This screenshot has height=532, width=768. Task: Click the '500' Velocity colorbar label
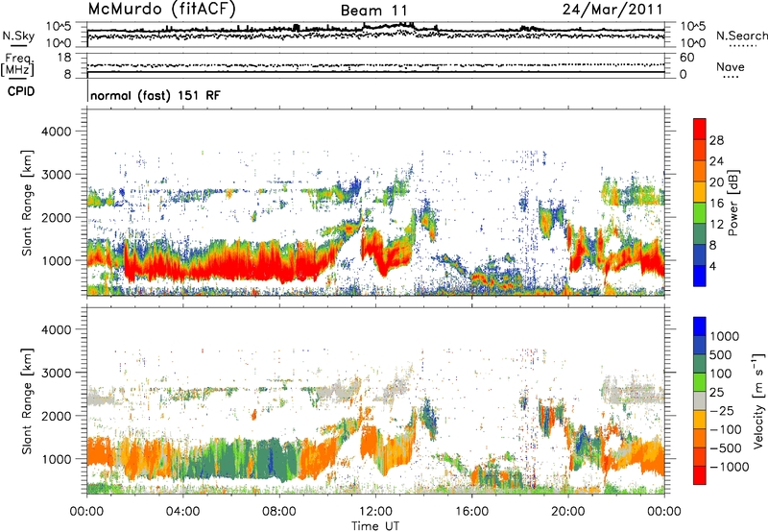[x=721, y=354]
